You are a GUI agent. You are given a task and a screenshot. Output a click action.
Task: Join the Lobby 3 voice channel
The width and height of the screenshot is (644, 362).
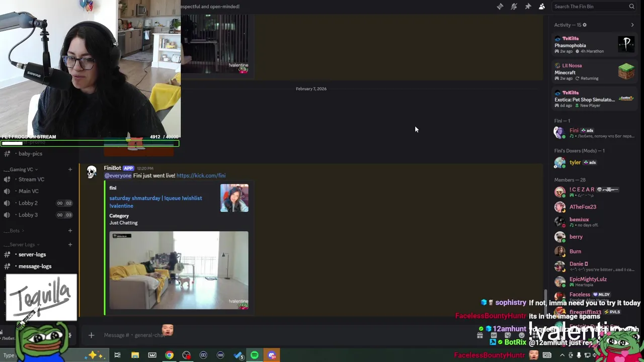click(38, 215)
